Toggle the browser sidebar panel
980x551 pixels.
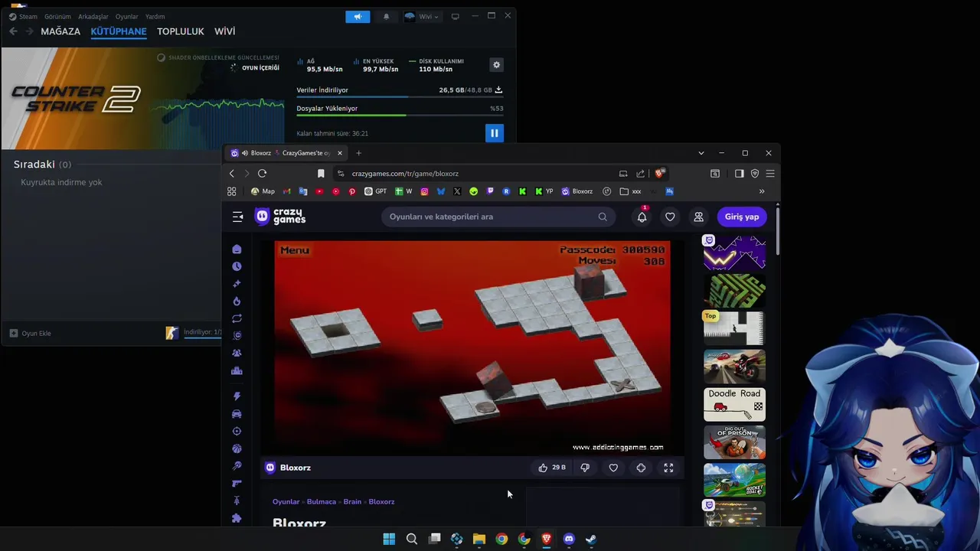739,174
